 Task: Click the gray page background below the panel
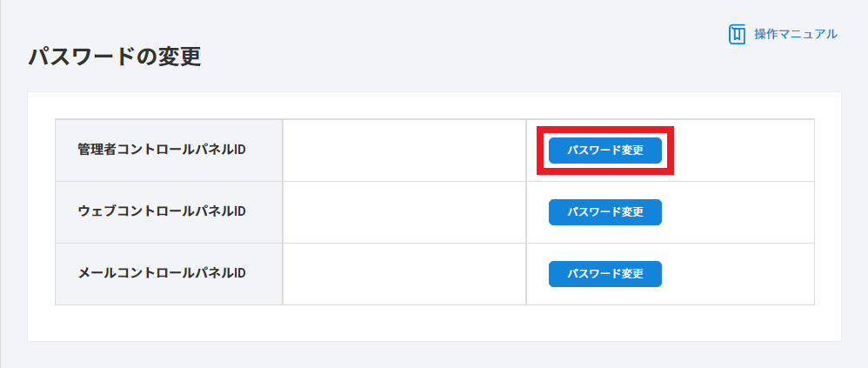pos(435,355)
